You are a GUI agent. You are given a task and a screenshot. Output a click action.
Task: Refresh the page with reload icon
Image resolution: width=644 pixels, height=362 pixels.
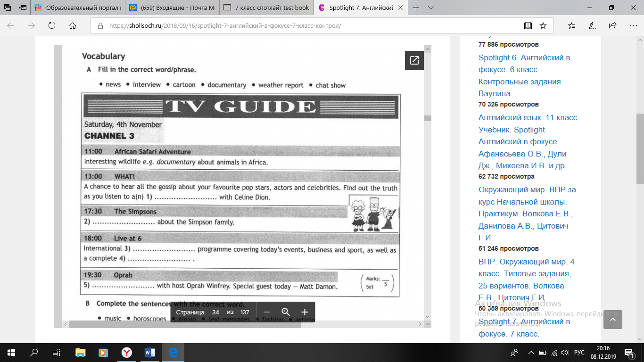coord(52,26)
